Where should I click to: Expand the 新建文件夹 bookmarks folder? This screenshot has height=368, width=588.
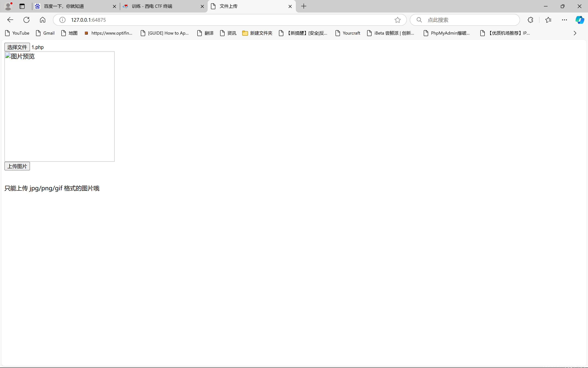click(257, 33)
